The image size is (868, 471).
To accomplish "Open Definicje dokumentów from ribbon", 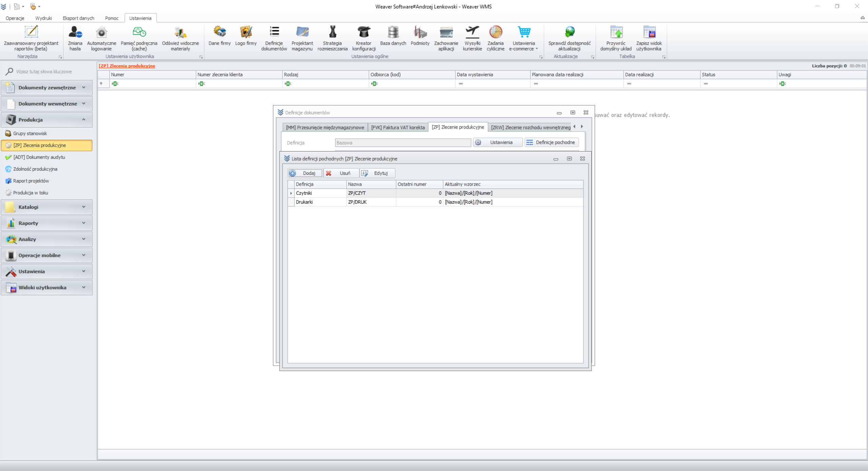I will 274,38.
